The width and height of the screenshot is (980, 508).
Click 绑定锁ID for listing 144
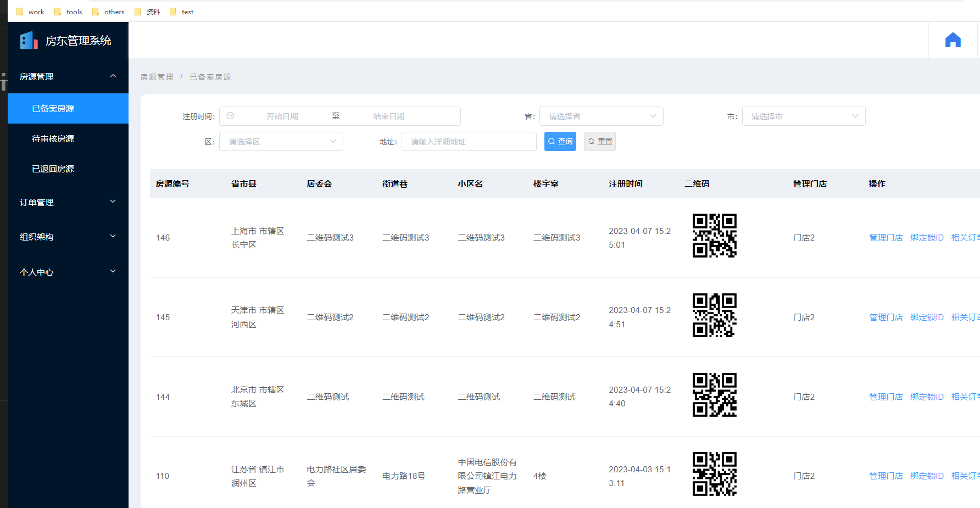tap(927, 397)
